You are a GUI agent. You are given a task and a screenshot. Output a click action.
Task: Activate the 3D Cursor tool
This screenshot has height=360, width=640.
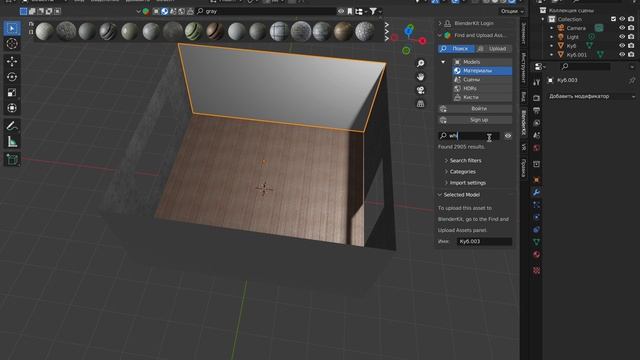12,44
